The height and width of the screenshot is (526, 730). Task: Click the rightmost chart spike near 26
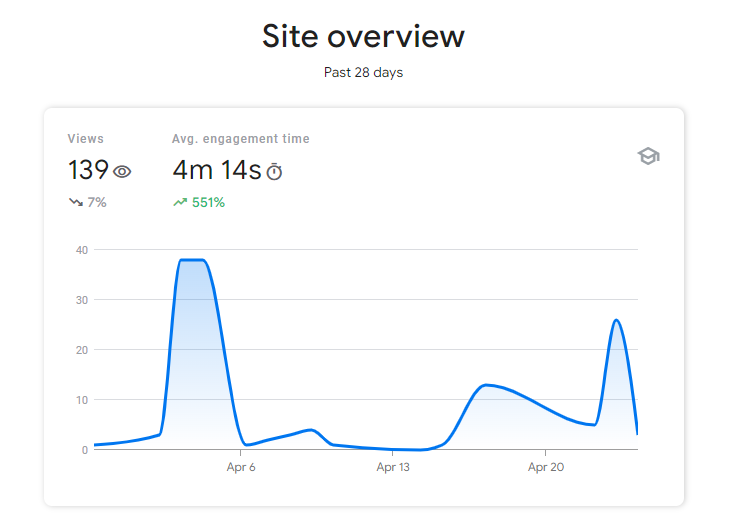tap(616, 321)
